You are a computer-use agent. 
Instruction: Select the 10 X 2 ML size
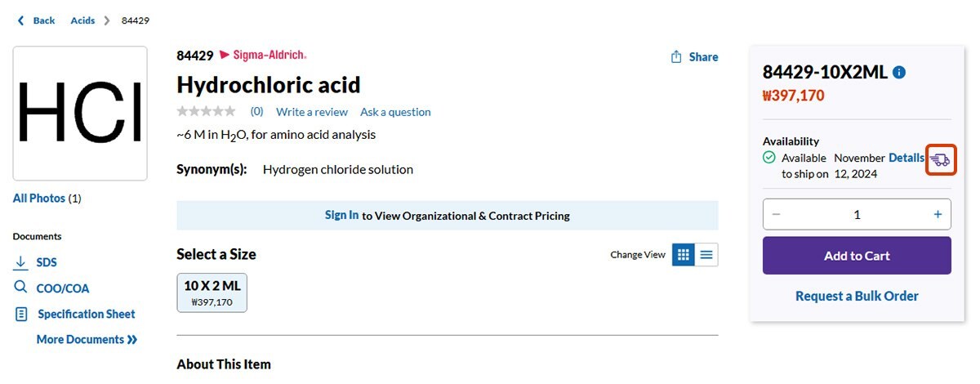pyautogui.click(x=212, y=292)
